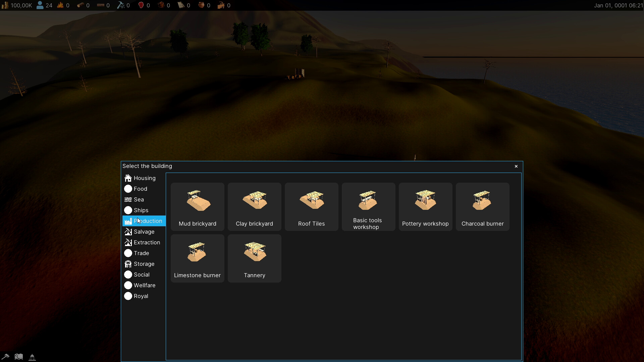Switch to the Food category
The width and height of the screenshot is (644, 362).
[x=144, y=189]
